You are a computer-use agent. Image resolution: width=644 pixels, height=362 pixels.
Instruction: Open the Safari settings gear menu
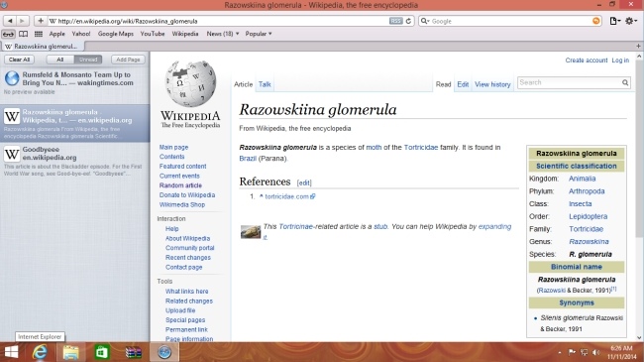pyautogui.click(x=630, y=21)
